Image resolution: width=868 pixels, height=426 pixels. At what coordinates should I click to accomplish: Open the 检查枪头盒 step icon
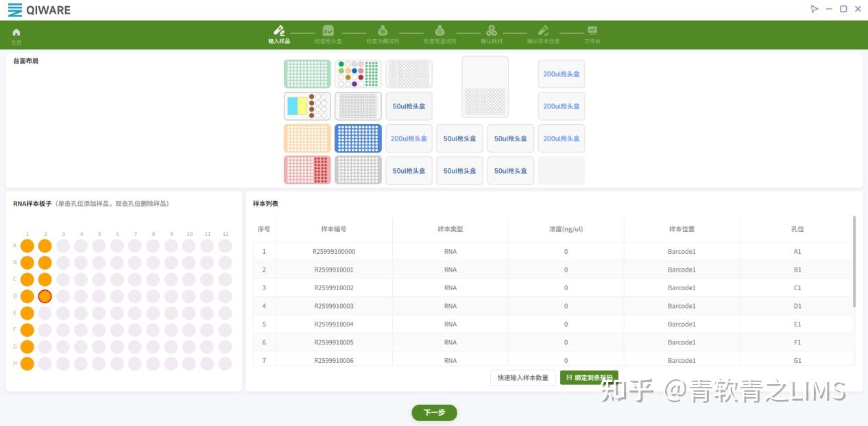pos(328,31)
